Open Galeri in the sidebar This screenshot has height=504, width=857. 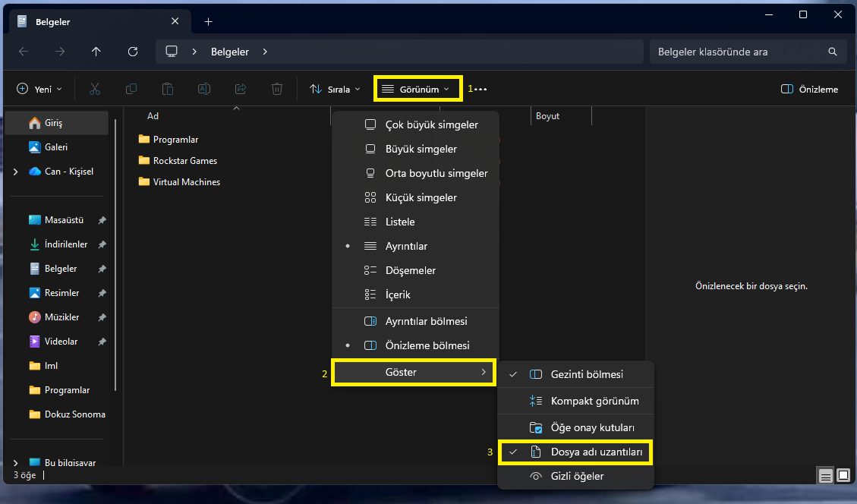pos(57,147)
